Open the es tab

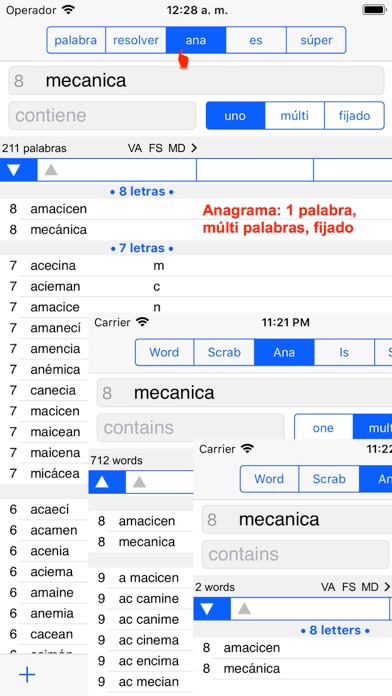256,40
